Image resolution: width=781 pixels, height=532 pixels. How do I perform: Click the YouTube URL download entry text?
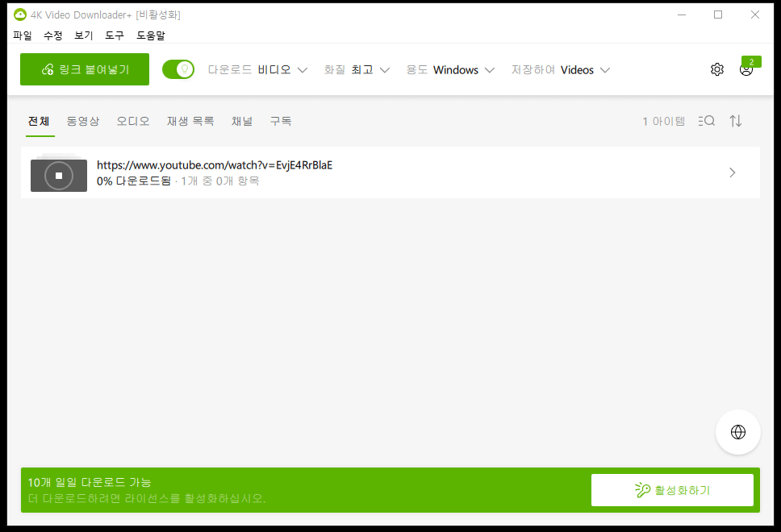pos(214,165)
